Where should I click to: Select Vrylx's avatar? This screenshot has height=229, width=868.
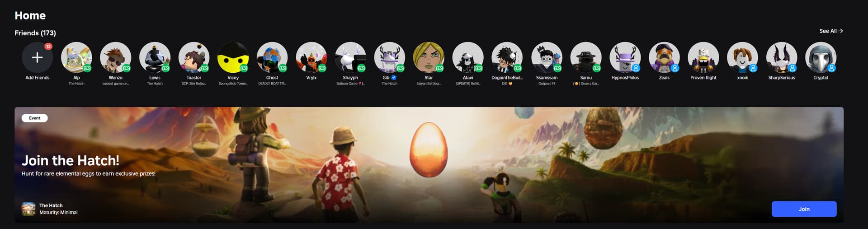(311, 57)
